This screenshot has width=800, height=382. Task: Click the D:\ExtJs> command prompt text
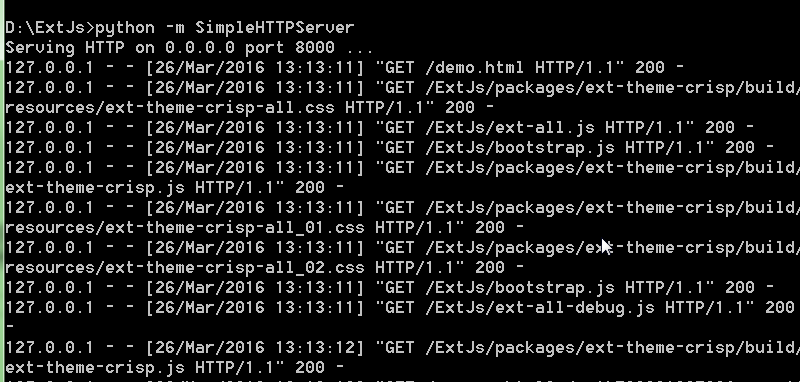(x=50, y=28)
